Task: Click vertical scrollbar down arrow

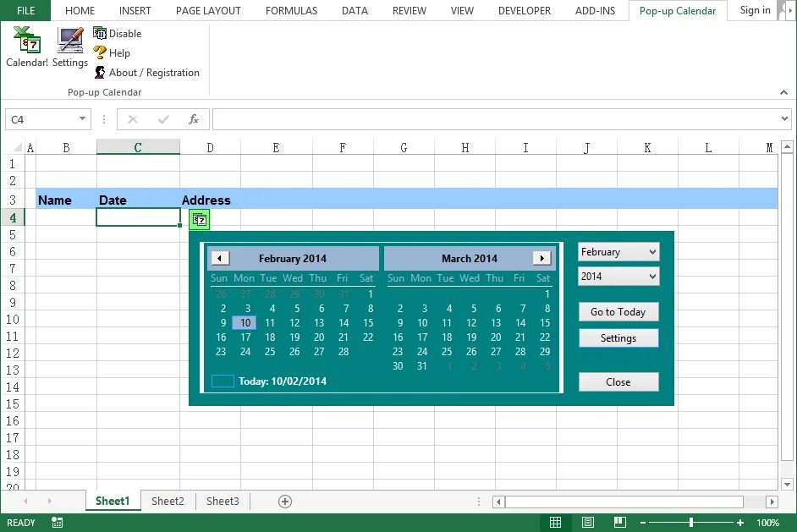Action: pyautogui.click(x=787, y=485)
